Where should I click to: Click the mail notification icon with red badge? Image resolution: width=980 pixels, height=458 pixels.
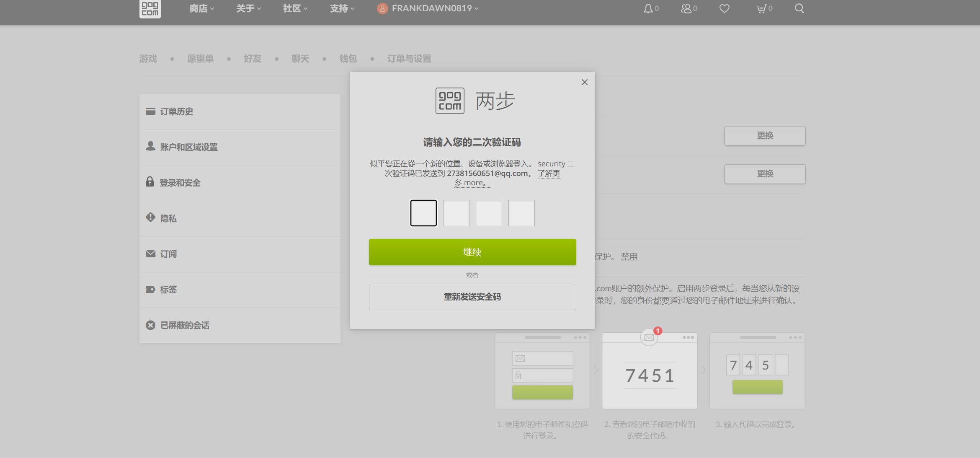click(x=650, y=337)
